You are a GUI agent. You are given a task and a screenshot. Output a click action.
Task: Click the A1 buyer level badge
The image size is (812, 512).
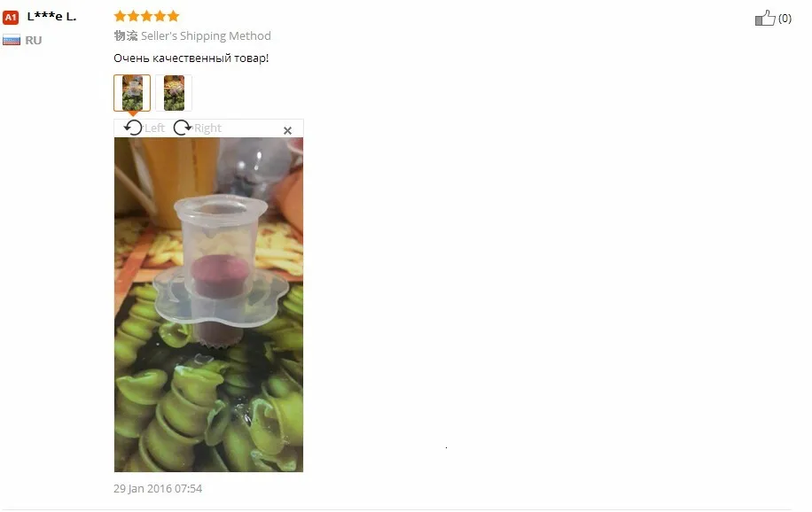coord(11,17)
